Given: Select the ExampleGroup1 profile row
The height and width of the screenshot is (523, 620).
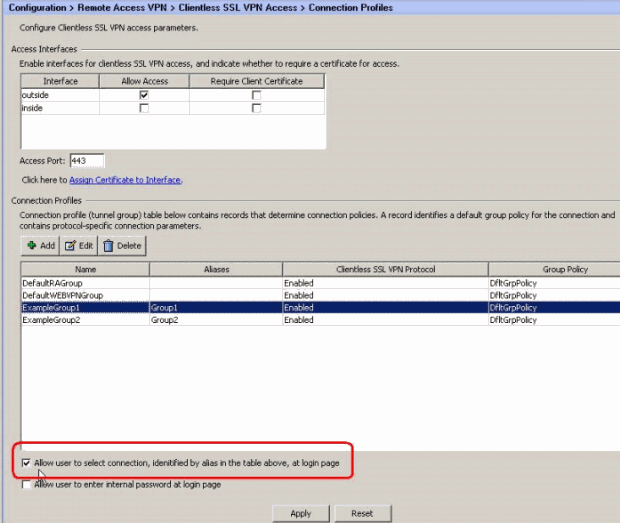Looking at the screenshot, I should (x=321, y=308).
